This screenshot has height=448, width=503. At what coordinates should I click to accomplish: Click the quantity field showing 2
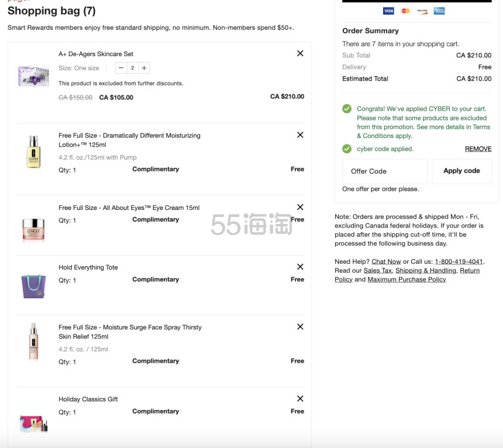point(133,68)
